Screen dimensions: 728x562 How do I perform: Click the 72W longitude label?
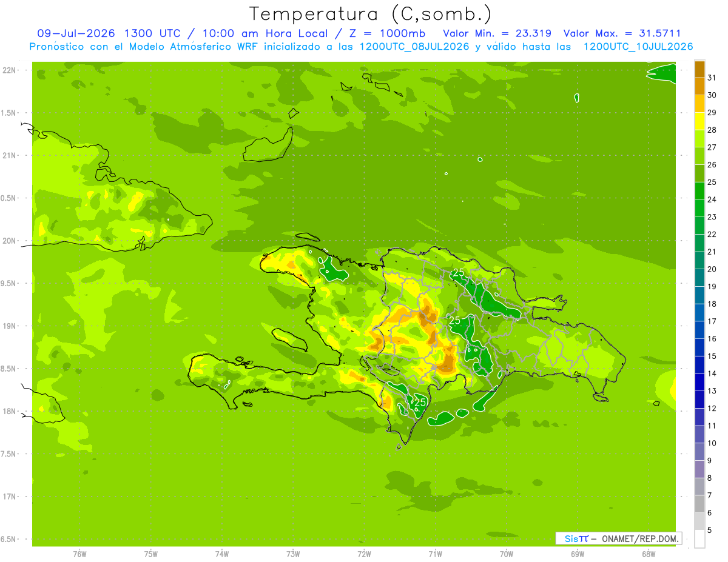click(x=364, y=554)
